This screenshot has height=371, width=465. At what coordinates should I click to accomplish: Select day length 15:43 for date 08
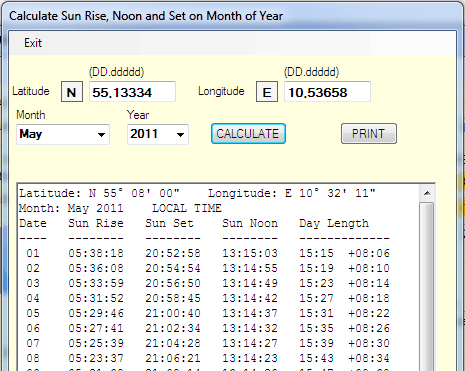click(316, 358)
